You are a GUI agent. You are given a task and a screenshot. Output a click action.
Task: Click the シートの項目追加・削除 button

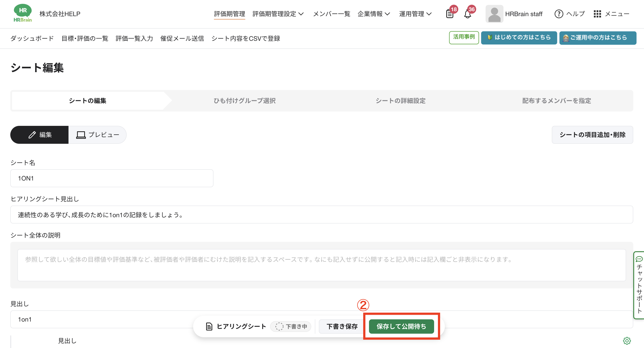click(592, 135)
